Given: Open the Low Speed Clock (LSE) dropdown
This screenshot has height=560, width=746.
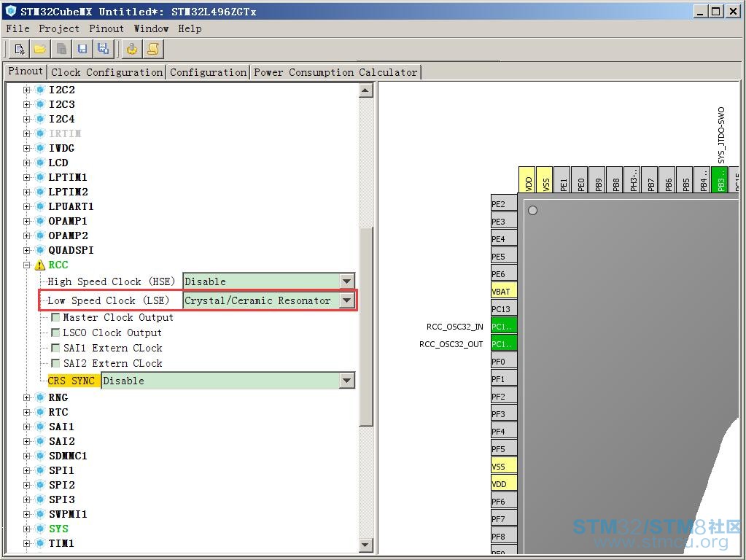Looking at the screenshot, I should (x=347, y=300).
